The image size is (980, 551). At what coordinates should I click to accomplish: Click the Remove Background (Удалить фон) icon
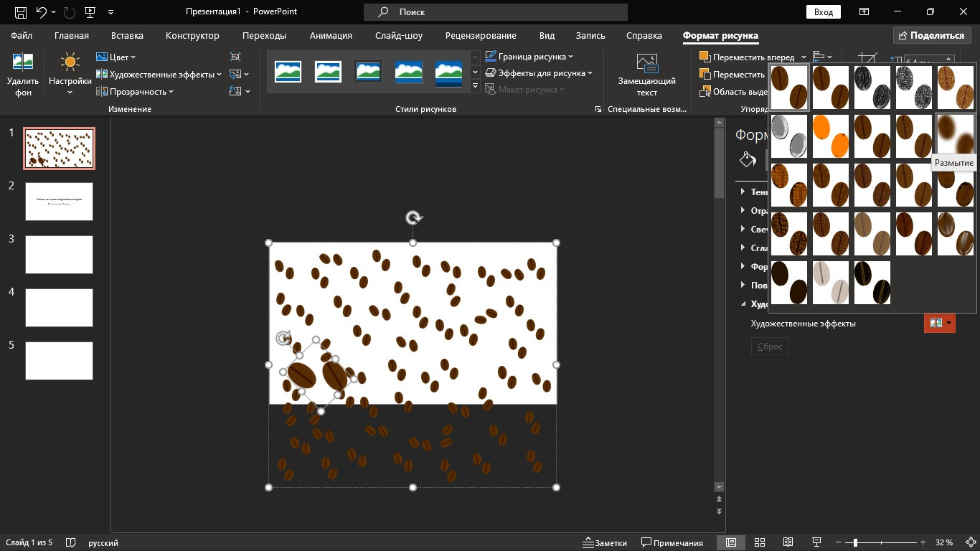coord(23,74)
